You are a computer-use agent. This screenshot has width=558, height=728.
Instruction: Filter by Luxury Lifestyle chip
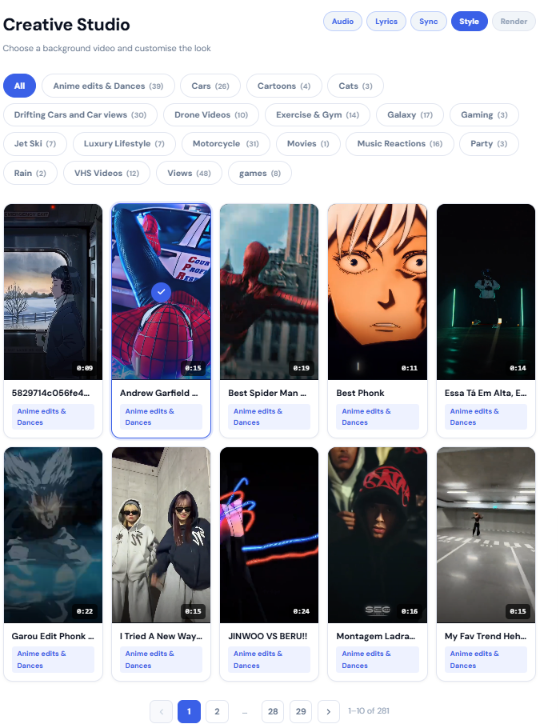click(124, 143)
